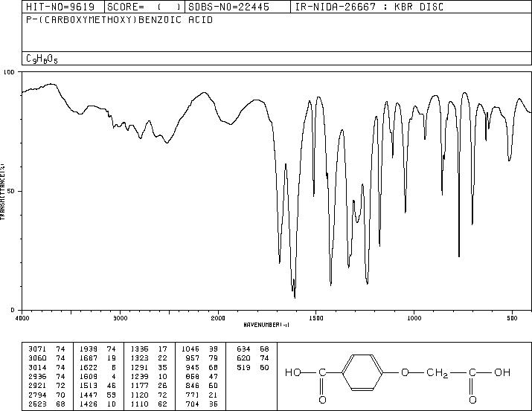Select the 1513 peak entry in table
Screen dimensions: 532x411
[97, 386]
